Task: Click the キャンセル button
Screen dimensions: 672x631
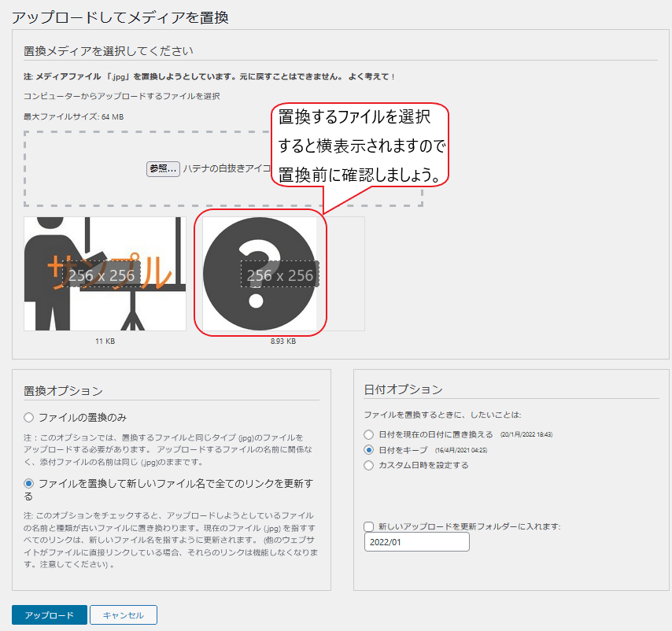Action: (123, 614)
